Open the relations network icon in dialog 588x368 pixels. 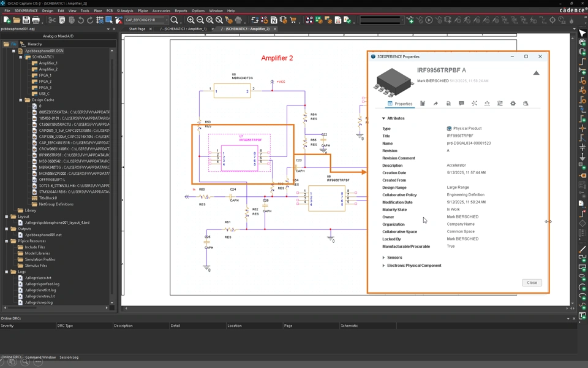click(x=474, y=104)
